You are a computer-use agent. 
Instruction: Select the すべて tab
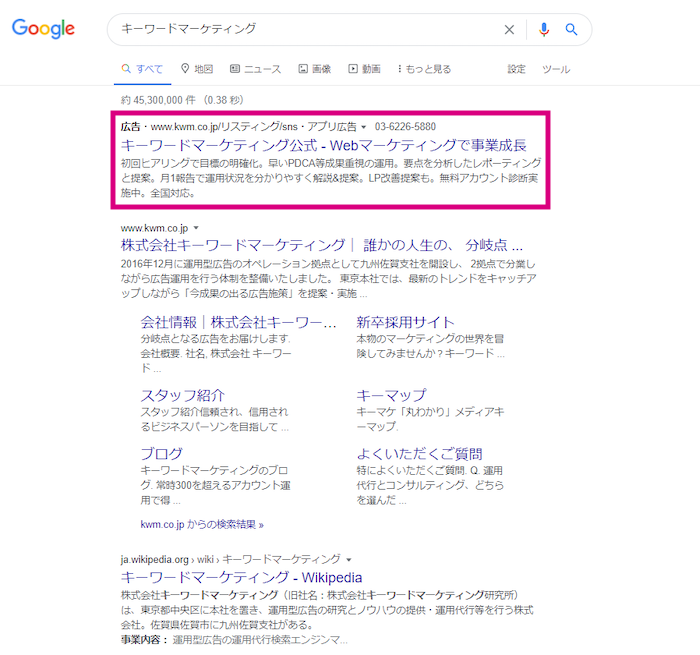(142, 69)
